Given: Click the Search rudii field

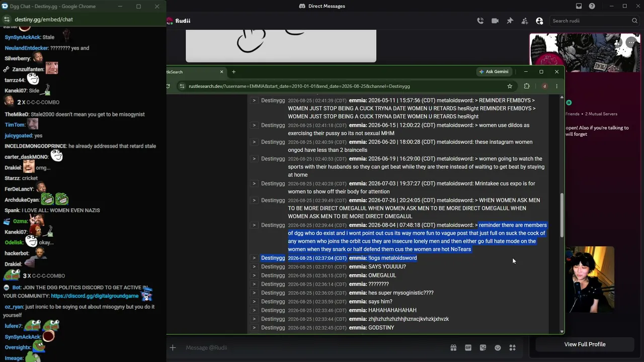Looking at the screenshot, I should (595, 21).
